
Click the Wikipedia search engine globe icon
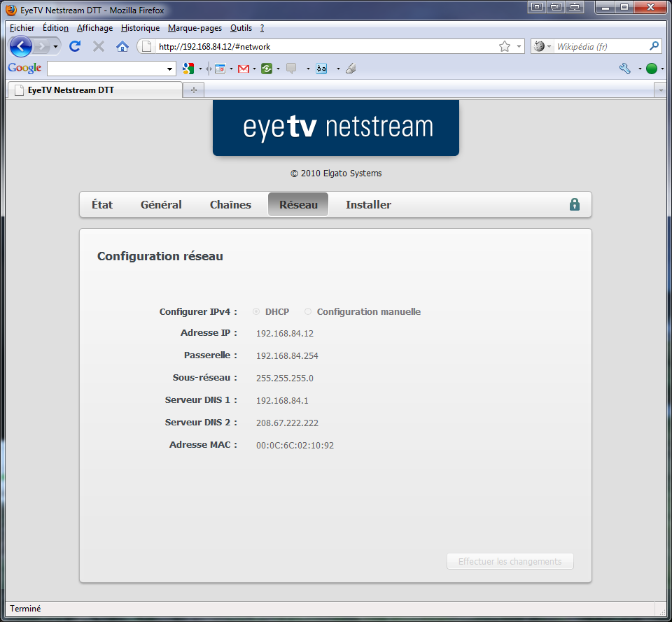pyautogui.click(x=539, y=46)
